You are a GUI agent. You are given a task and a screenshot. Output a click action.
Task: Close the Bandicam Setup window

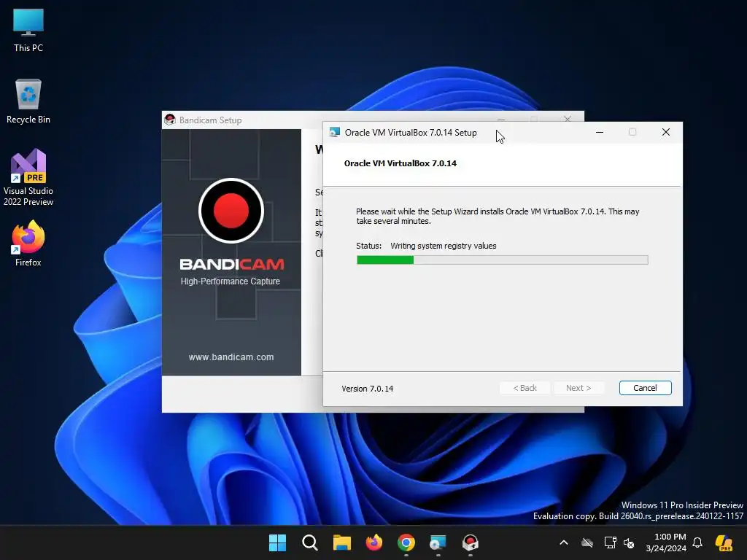coord(567,119)
